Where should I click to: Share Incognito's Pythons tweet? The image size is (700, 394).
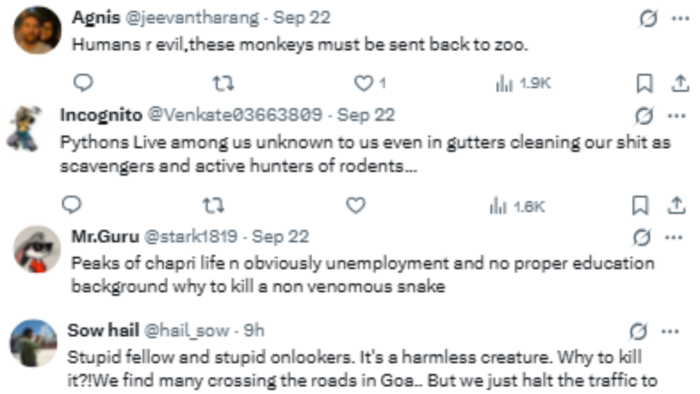[676, 205]
